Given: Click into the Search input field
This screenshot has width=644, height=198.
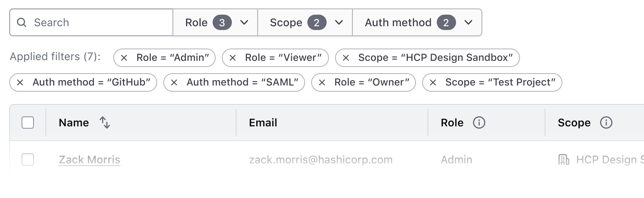Looking at the screenshot, I should (100, 23).
